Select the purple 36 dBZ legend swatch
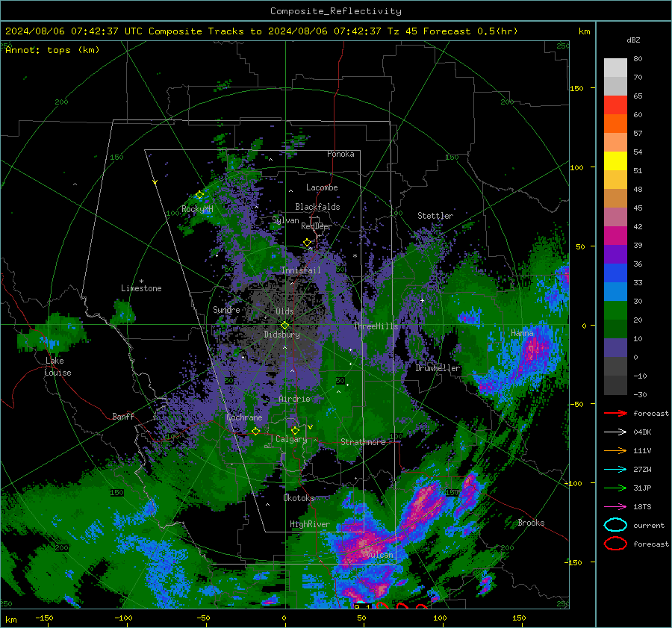 (615, 254)
